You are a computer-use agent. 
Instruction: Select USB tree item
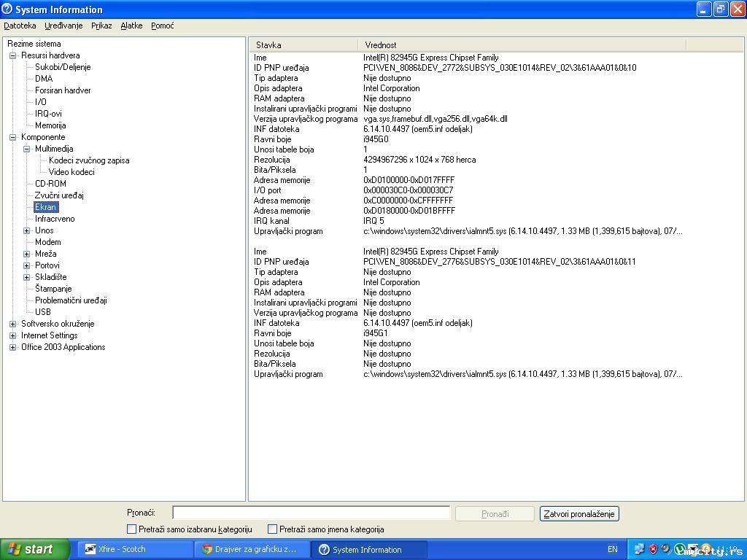43,312
